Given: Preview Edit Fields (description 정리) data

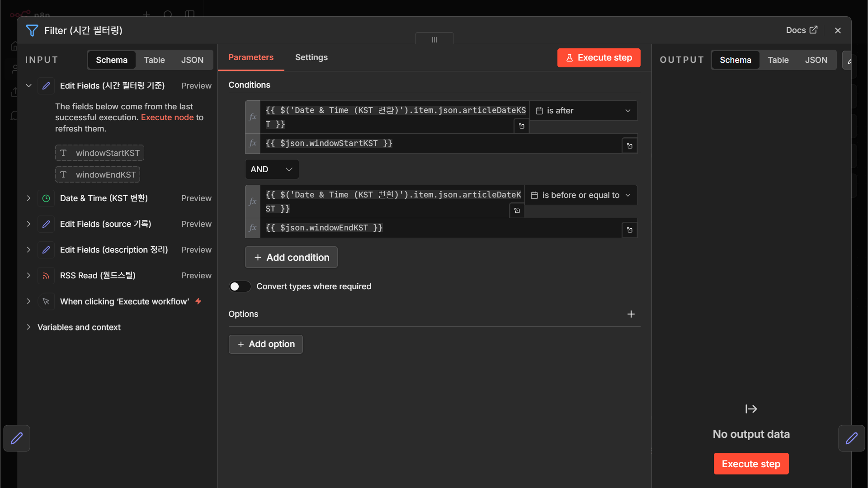Looking at the screenshot, I should click(x=196, y=249).
